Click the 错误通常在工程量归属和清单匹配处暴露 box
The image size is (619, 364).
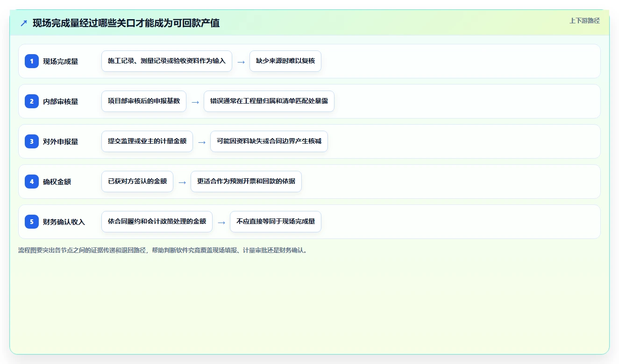coord(269,101)
